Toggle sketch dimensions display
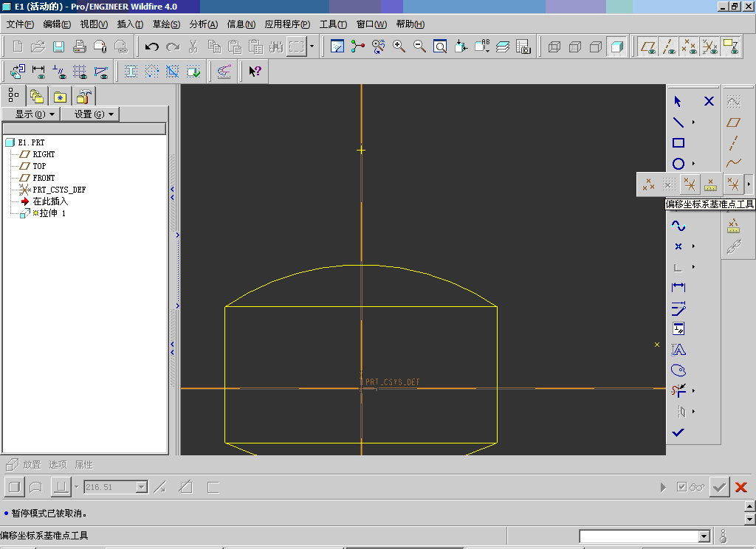 38,72
